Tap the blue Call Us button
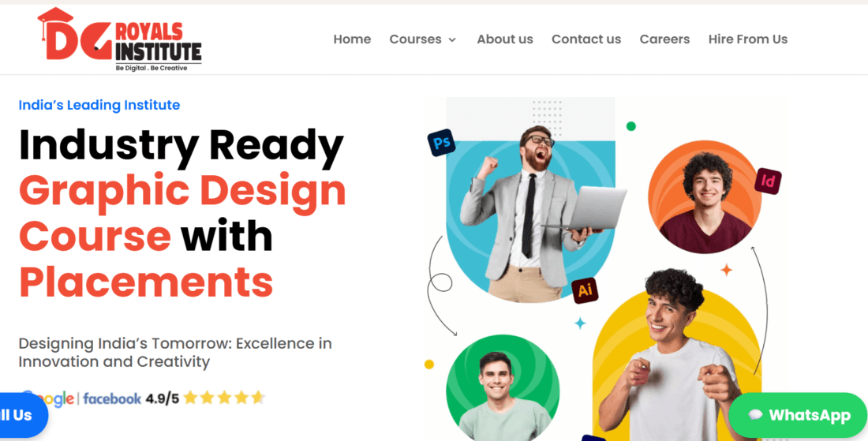Viewport: 868px width, 441px height. point(22,415)
